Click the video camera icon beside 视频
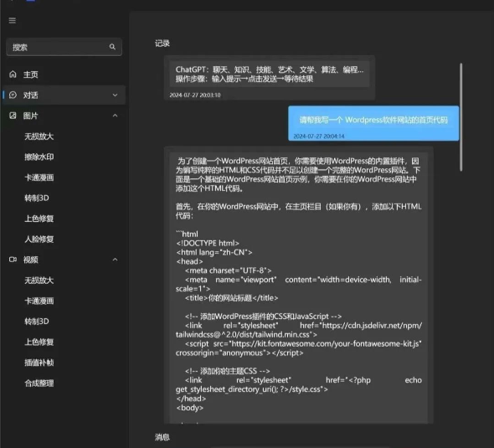This screenshot has width=494, height=448. point(13,260)
